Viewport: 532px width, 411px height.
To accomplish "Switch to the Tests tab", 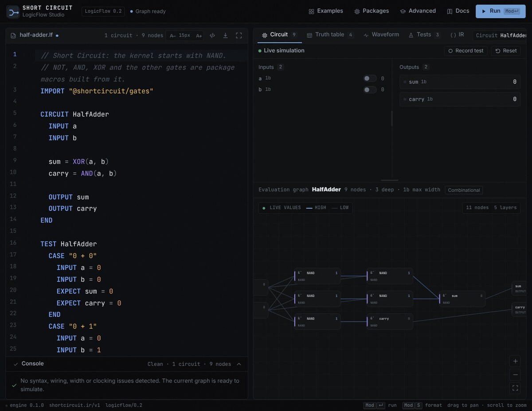I will (x=424, y=35).
